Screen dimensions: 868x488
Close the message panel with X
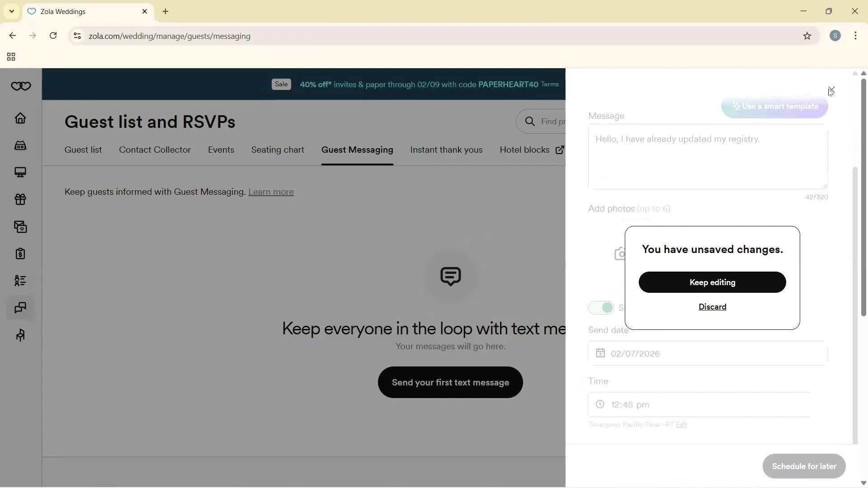click(831, 89)
